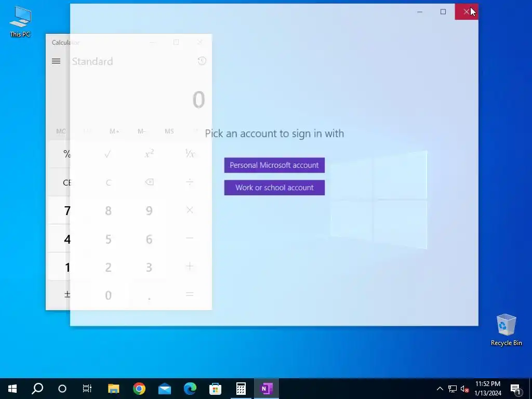
Task: Click digit 5 in Calculator
Action: coord(108,238)
